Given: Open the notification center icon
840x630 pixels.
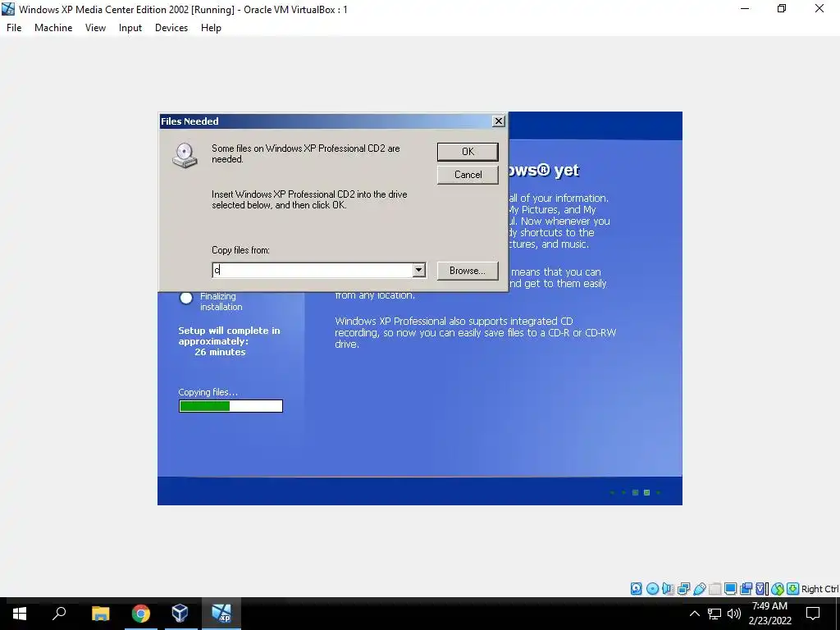Looking at the screenshot, I should (813, 614).
